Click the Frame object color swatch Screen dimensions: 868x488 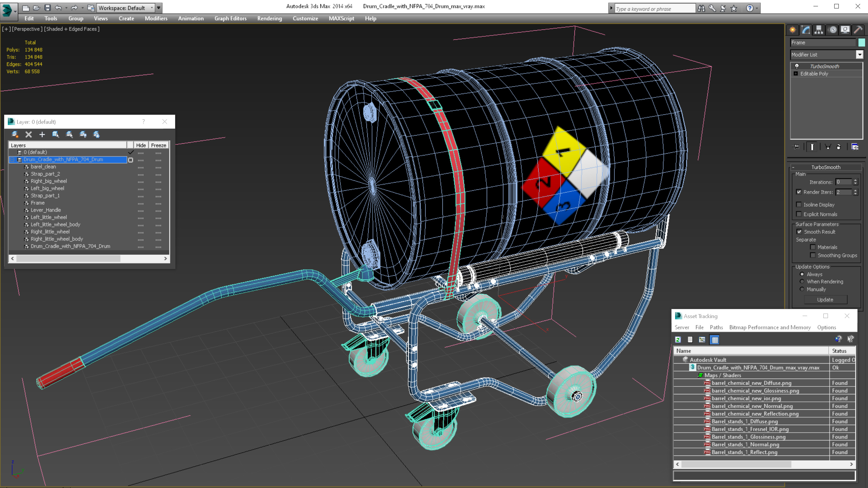pyautogui.click(x=862, y=42)
